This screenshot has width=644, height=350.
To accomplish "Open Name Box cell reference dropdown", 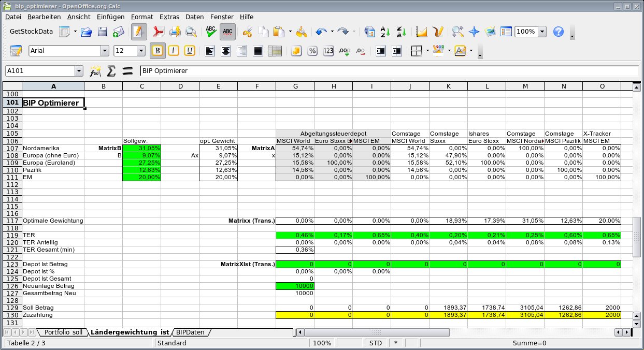I will [x=79, y=71].
